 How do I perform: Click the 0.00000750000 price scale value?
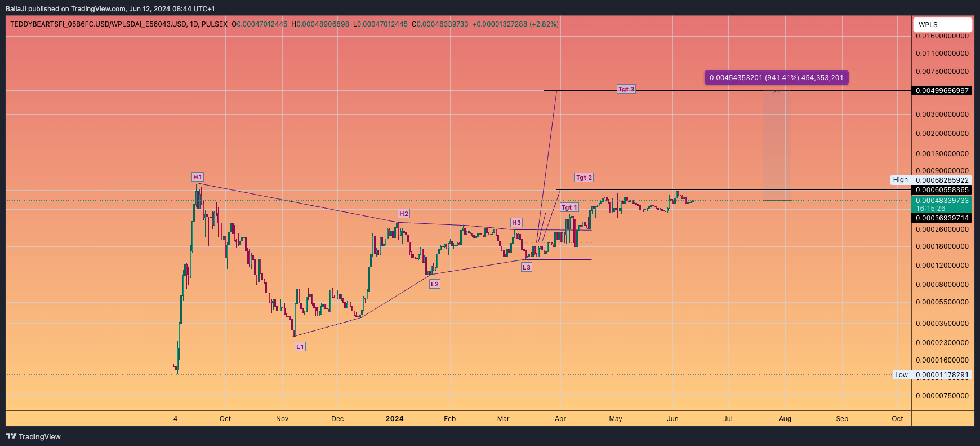click(x=942, y=396)
